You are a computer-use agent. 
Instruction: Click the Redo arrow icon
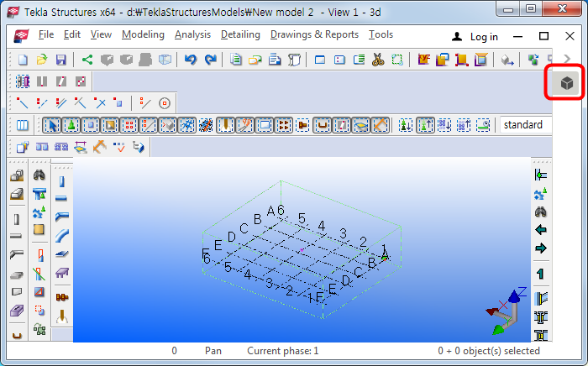[x=210, y=60]
